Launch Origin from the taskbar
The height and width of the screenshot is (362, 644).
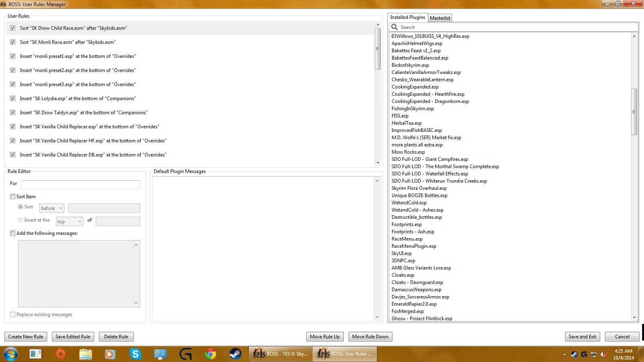[x=60, y=354]
